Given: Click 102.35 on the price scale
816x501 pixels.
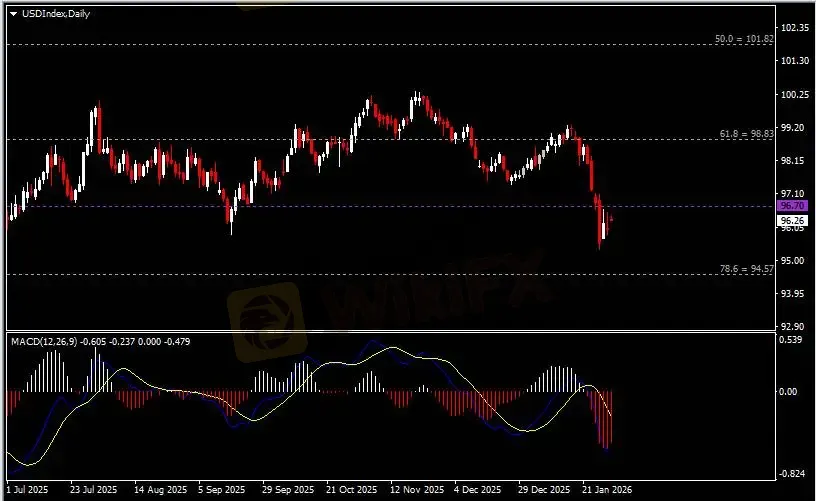Looking at the screenshot, I should (793, 27).
